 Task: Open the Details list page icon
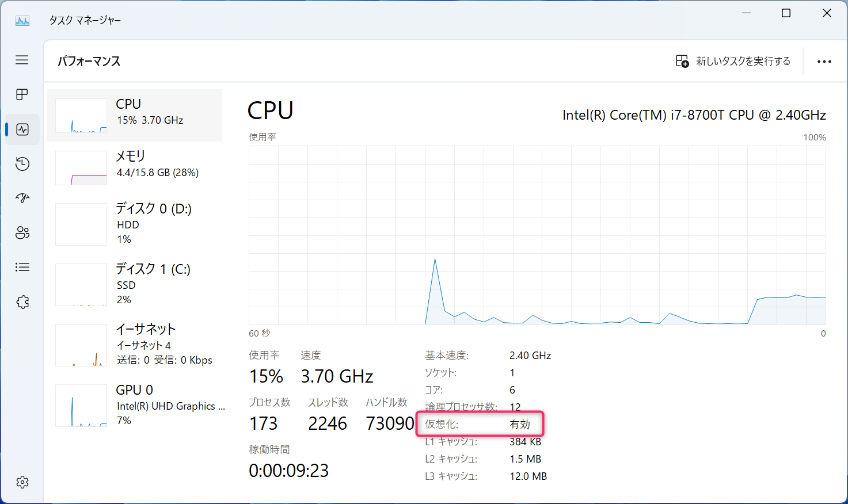pyautogui.click(x=22, y=268)
